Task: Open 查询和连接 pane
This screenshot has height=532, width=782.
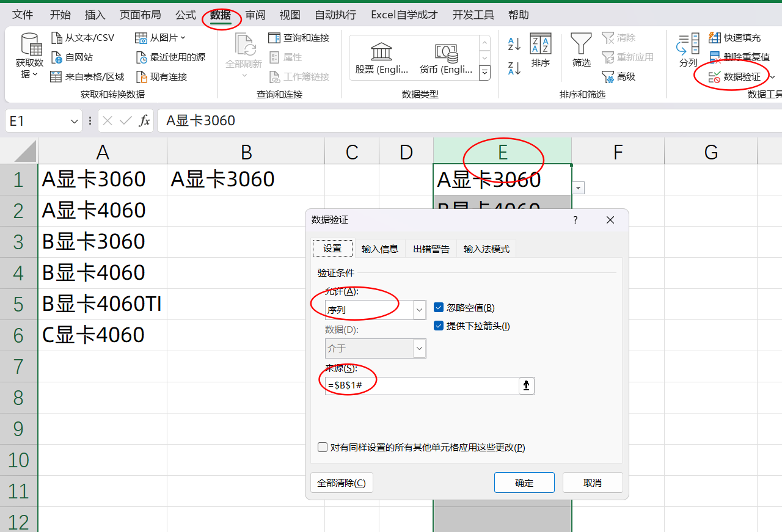Action: (x=299, y=38)
